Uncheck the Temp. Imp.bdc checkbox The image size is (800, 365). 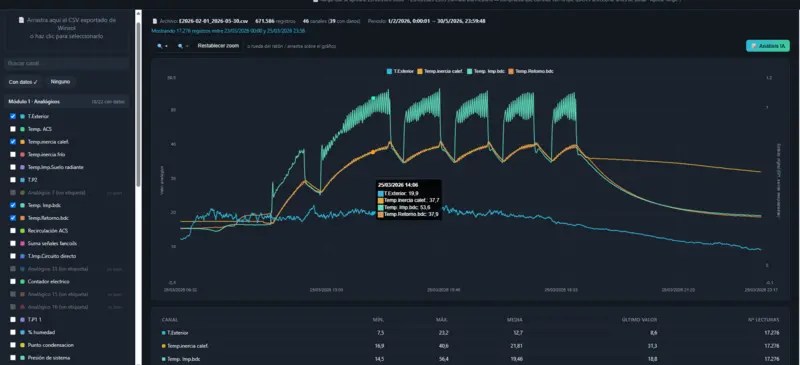click(13, 205)
